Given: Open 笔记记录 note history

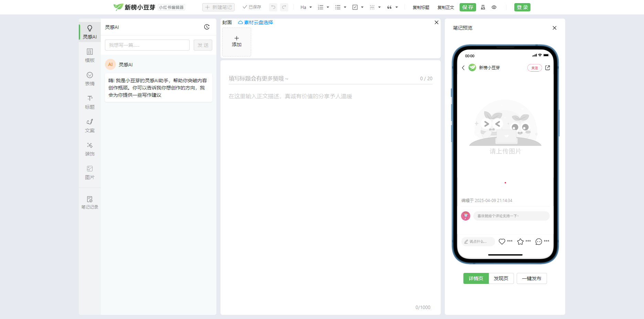Looking at the screenshot, I should [x=90, y=202].
